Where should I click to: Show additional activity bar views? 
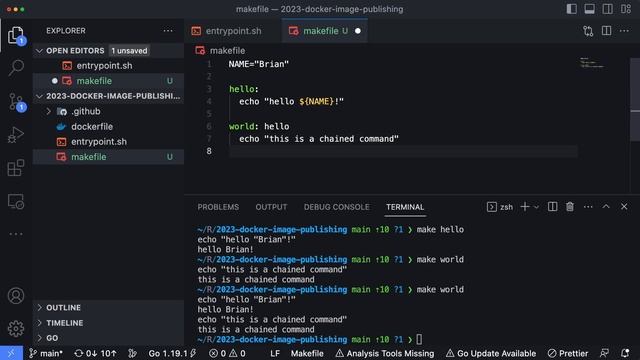[x=16, y=234]
